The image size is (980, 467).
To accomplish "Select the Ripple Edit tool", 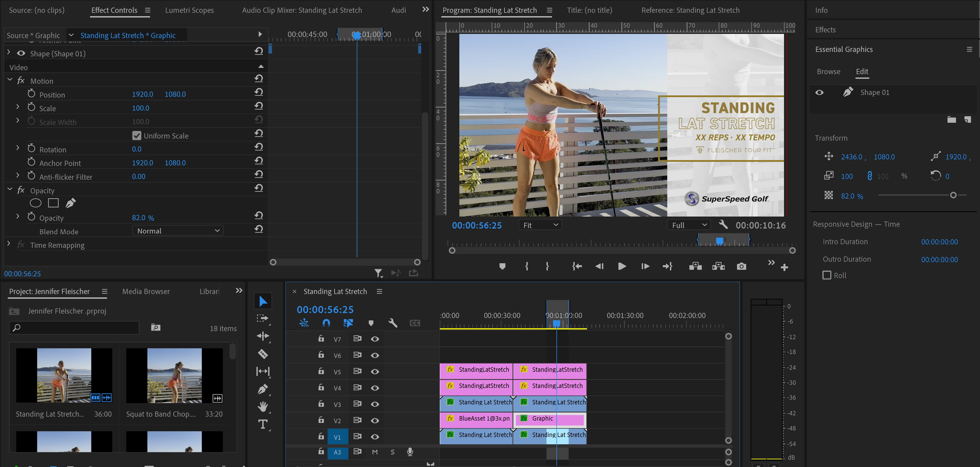I will point(263,336).
